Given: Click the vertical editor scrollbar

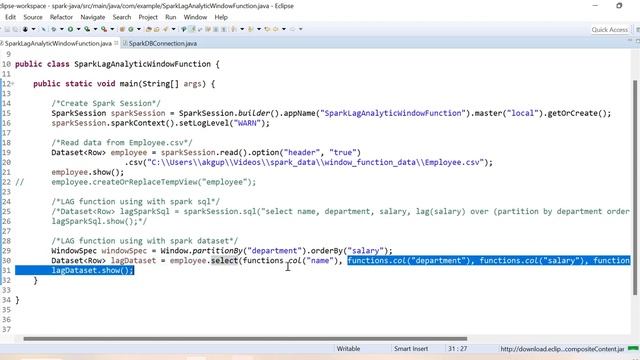Looking at the screenshot, I should [x=635, y=187].
